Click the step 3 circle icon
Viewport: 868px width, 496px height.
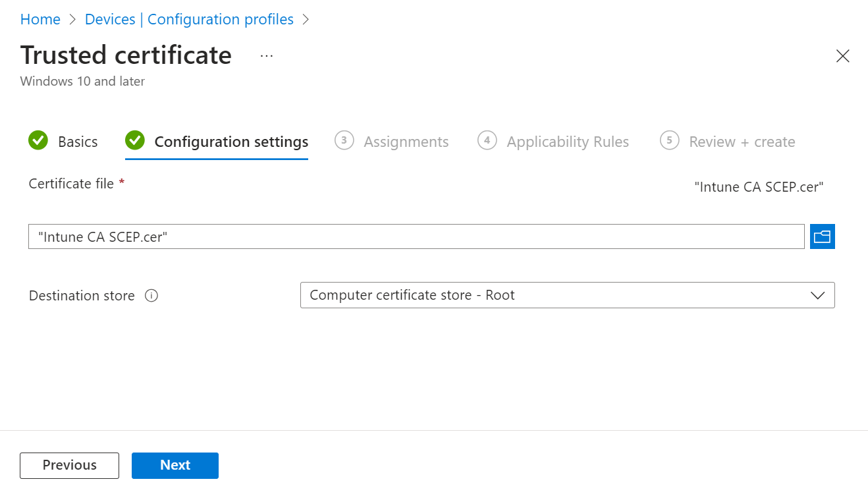coord(344,140)
